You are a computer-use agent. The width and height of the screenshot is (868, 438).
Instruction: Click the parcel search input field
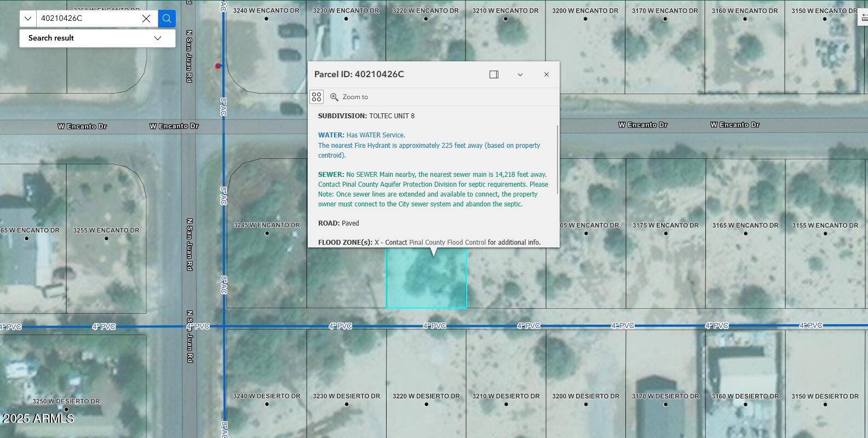89,19
